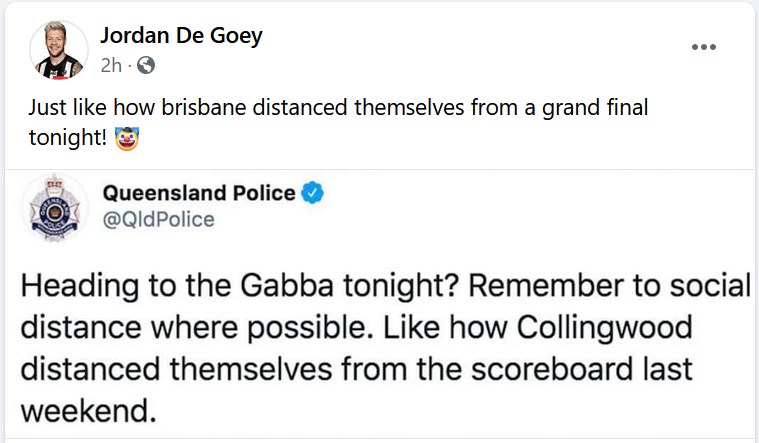
Task: Click "grand final" in the post caption
Action: (594, 108)
